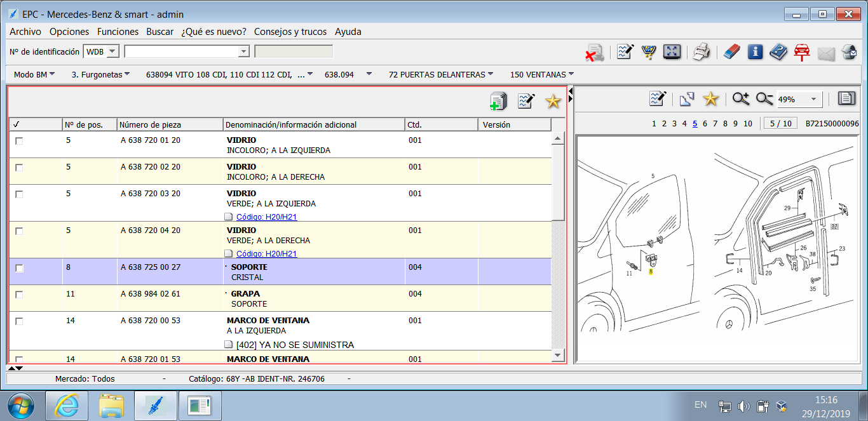Screen dimensions: 868x421
Task: Click the red car on lift icon
Action: coord(802,53)
